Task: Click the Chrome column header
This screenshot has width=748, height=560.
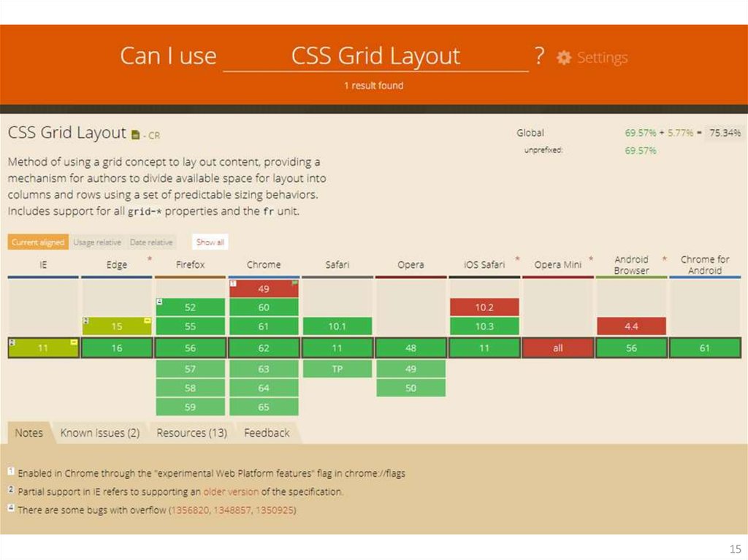Action: 264,265
